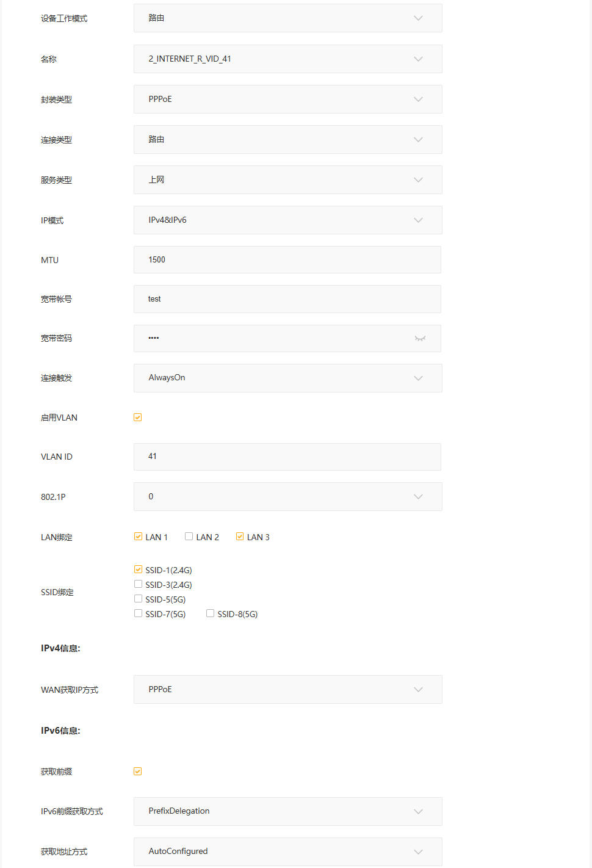Open the 名称 dropdown showing 2_INTERNET_R_VID_41
This screenshot has width=592, height=868.
[x=288, y=59]
